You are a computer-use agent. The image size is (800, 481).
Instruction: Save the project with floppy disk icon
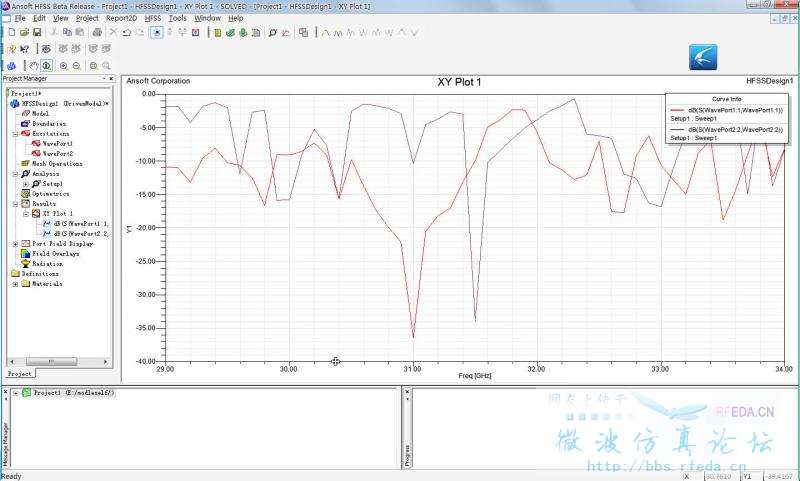[x=37, y=32]
